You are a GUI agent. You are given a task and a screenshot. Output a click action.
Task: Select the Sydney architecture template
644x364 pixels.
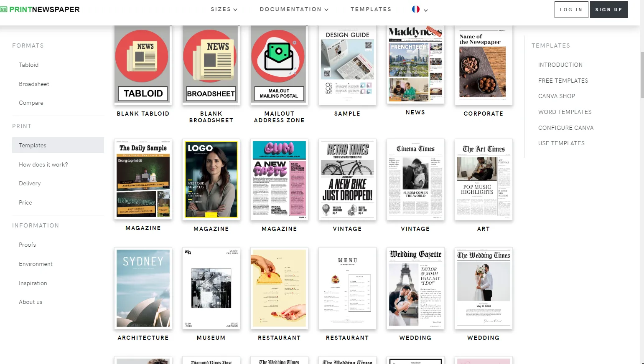(x=143, y=288)
